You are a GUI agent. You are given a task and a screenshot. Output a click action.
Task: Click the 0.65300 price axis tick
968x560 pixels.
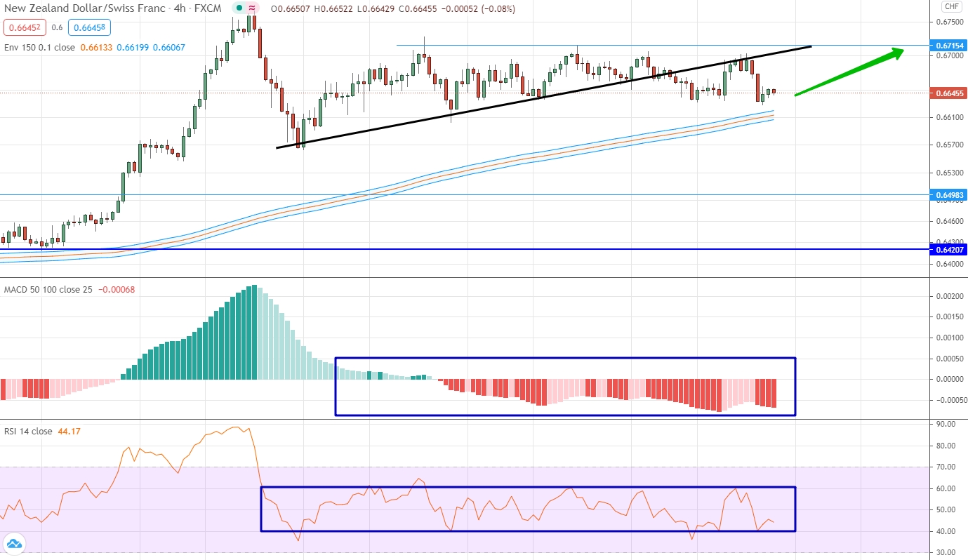[948, 173]
